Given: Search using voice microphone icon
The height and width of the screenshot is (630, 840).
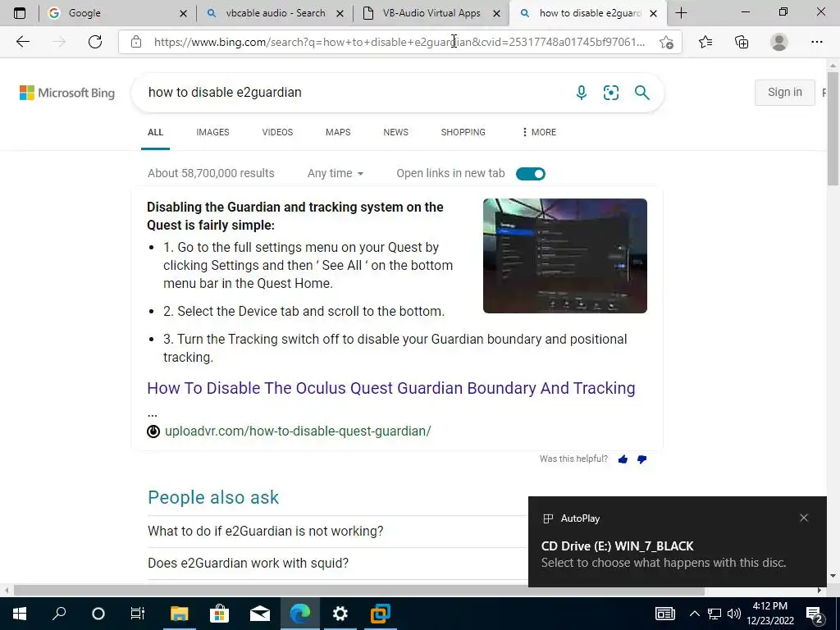Looking at the screenshot, I should click(x=582, y=93).
